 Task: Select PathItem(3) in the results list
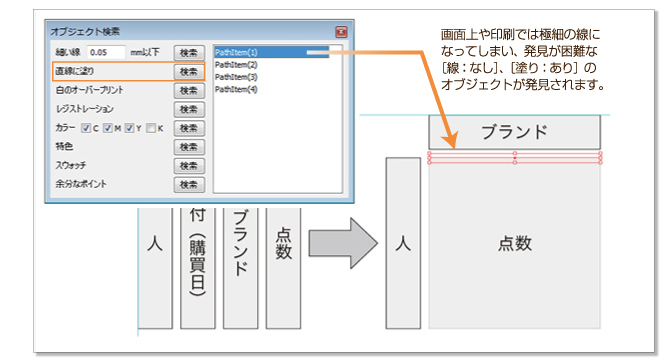236,77
